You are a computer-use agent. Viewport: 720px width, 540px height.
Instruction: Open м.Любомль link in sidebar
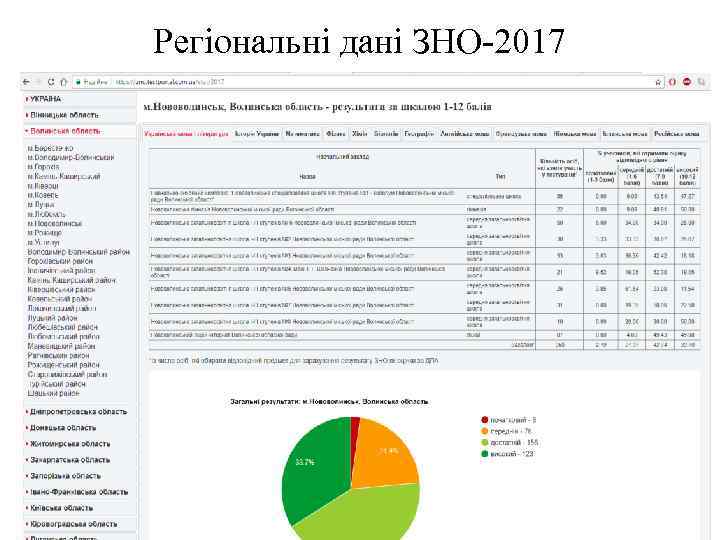(x=46, y=214)
